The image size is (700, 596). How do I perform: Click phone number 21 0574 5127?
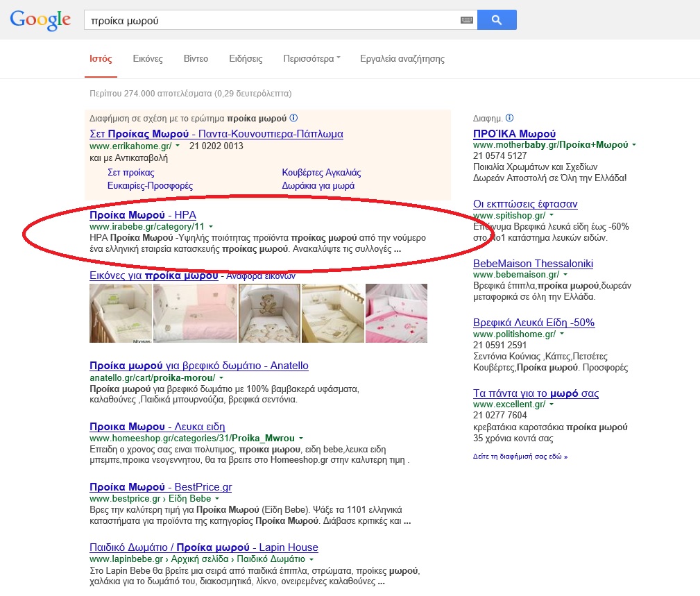coord(500,156)
